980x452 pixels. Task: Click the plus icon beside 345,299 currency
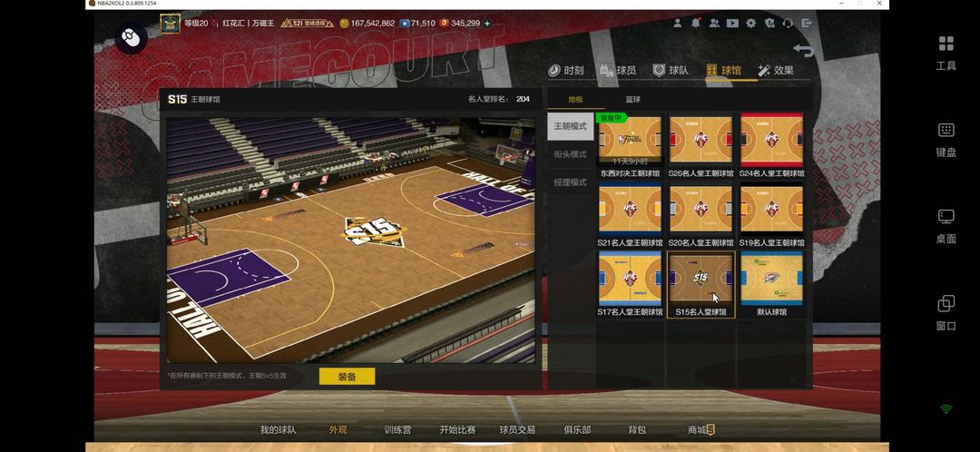tap(487, 24)
